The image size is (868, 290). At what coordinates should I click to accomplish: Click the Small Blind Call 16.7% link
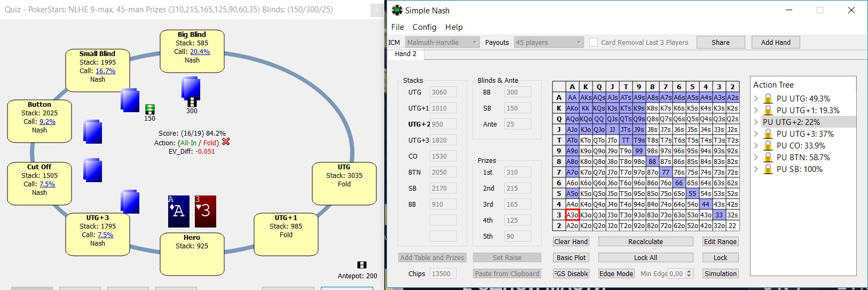pos(105,71)
